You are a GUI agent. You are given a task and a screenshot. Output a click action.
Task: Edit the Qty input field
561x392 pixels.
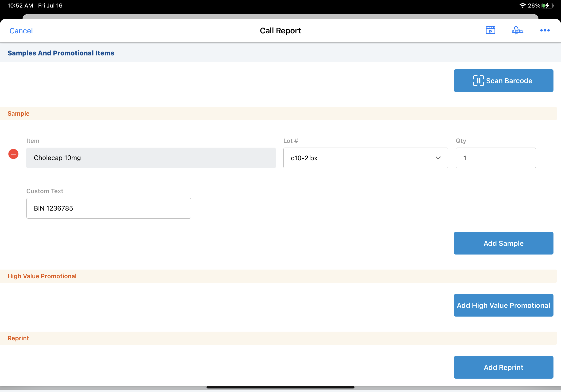[495, 158]
